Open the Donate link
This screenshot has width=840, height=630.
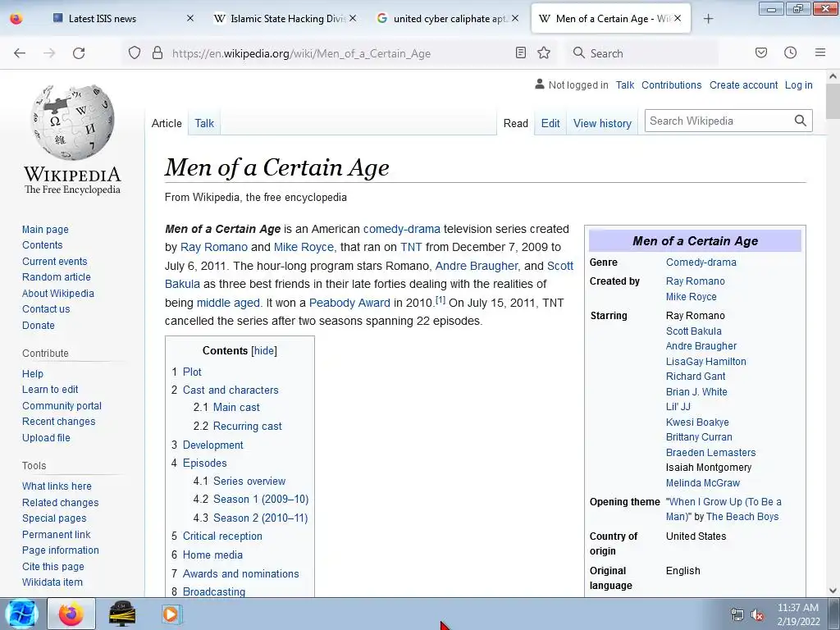tap(39, 325)
